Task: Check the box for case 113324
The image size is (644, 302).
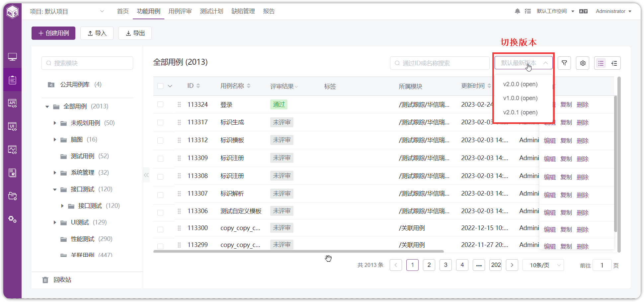Action: click(160, 104)
